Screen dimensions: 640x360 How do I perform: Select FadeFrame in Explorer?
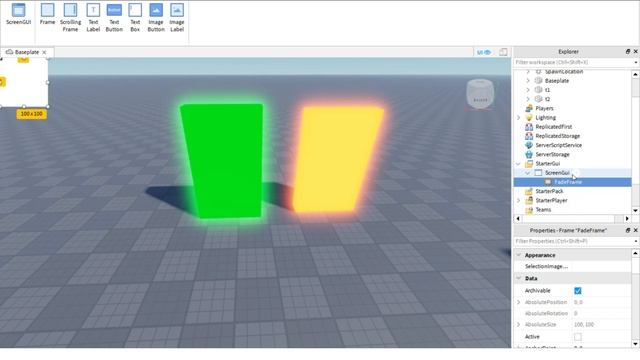tap(568, 182)
